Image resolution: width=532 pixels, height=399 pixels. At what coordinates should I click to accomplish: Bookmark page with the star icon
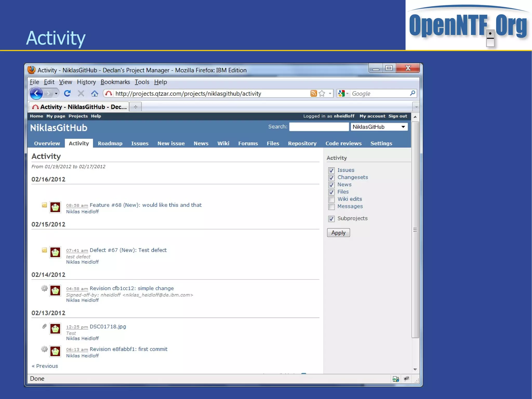pyautogui.click(x=322, y=94)
